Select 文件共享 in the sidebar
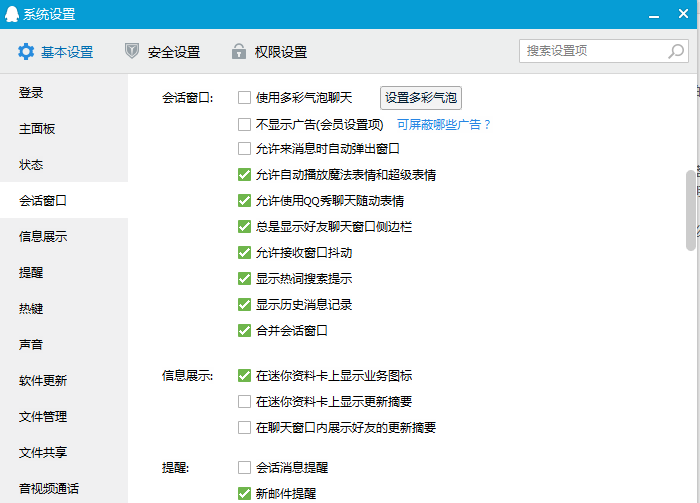The width and height of the screenshot is (700, 503). pos(64,453)
